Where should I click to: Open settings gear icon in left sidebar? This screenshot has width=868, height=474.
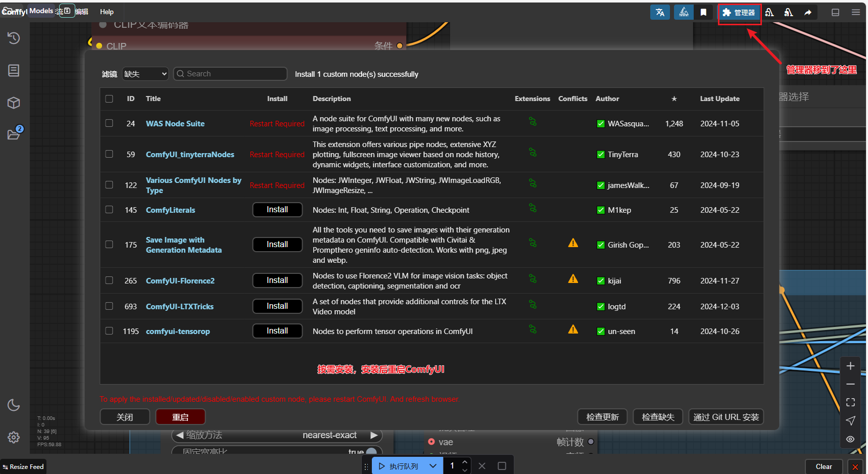click(x=14, y=438)
